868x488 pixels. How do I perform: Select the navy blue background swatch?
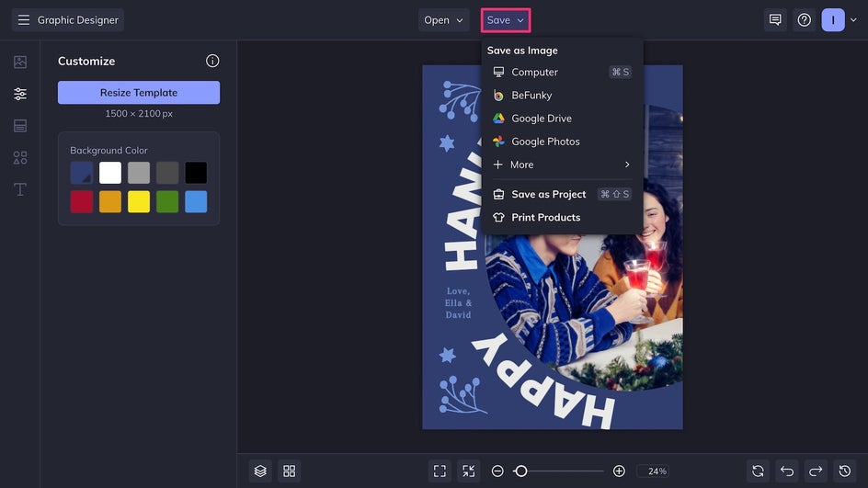coord(81,173)
